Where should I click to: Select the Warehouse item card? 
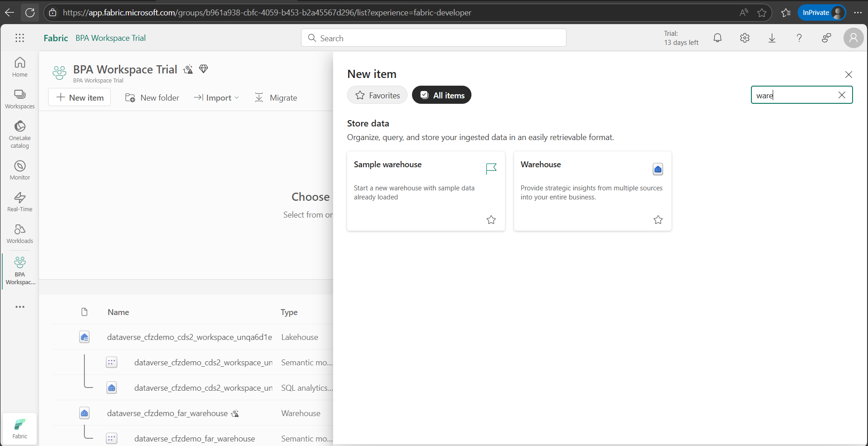[592, 190]
